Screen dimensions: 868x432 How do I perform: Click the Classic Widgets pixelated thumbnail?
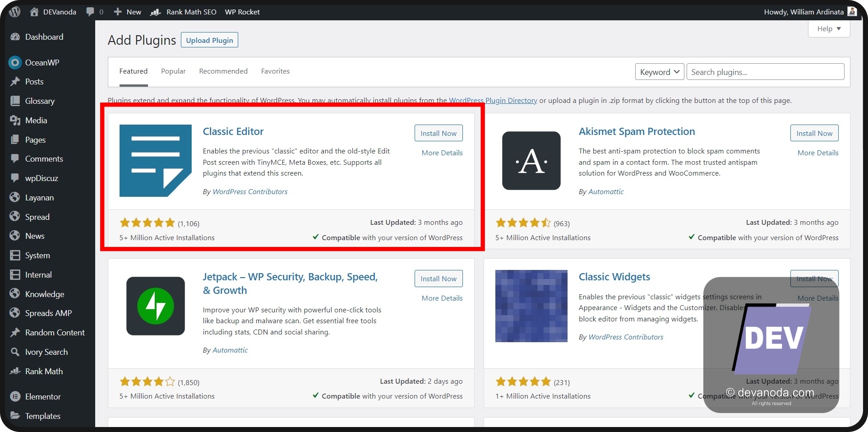(531, 306)
